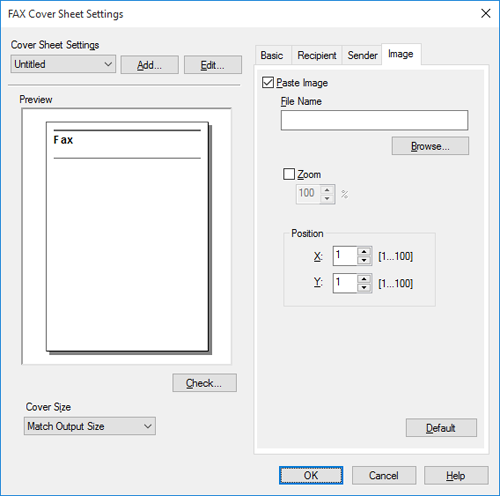
Task: Open the Sender tab
Action: click(x=362, y=55)
